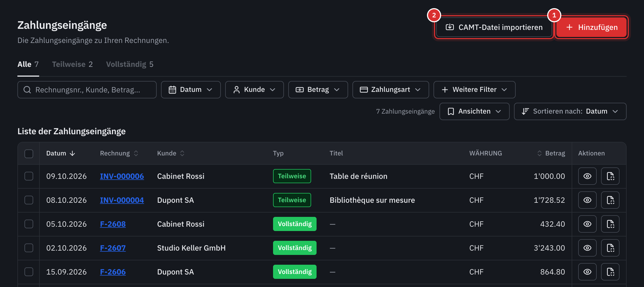Click amount 1'728.52
Image resolution: width=644 pixels, height=287 pixels.
coord(549,200)
